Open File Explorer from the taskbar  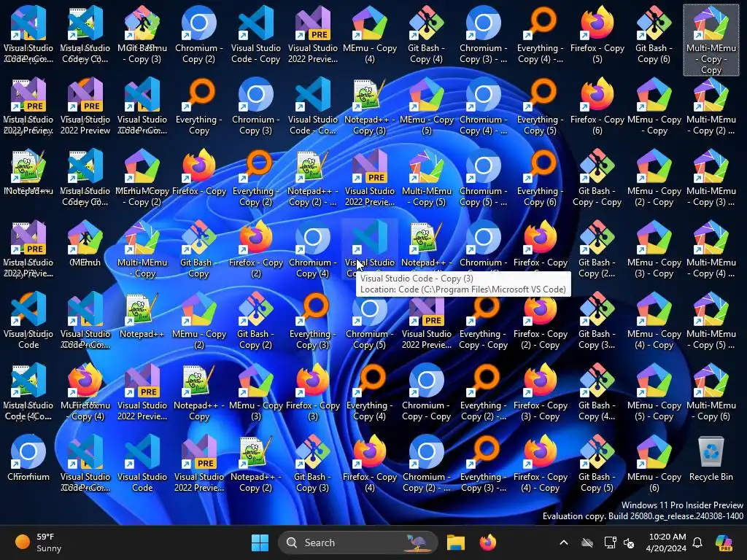455,542
